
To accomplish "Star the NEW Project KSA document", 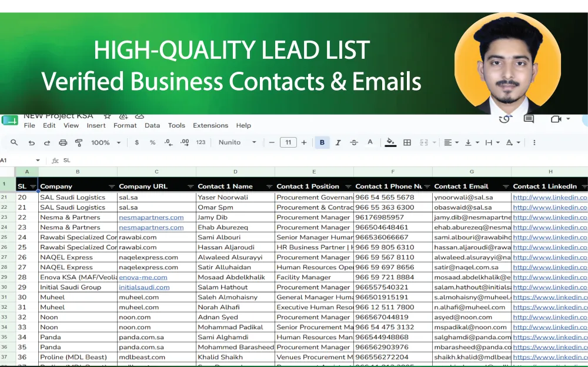I will [x=107, y=116].
